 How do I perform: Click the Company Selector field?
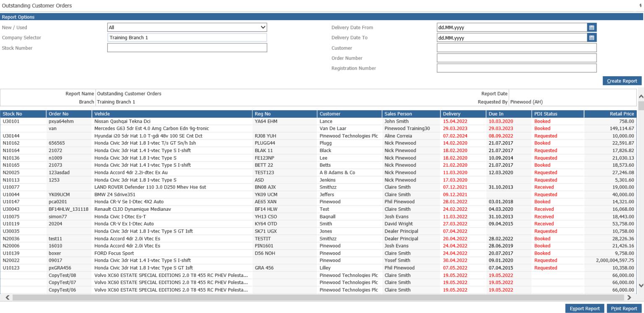coord(187,38)
